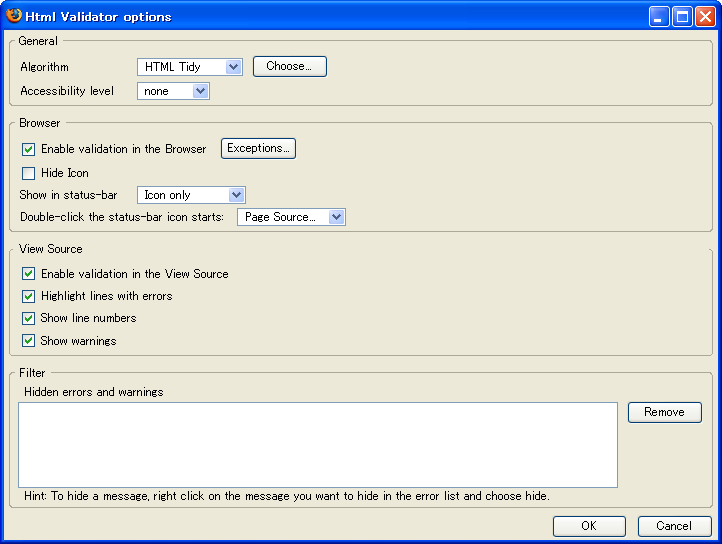Disable the Show warnings checkbox
722x544 pixels.
pos(29,341)
